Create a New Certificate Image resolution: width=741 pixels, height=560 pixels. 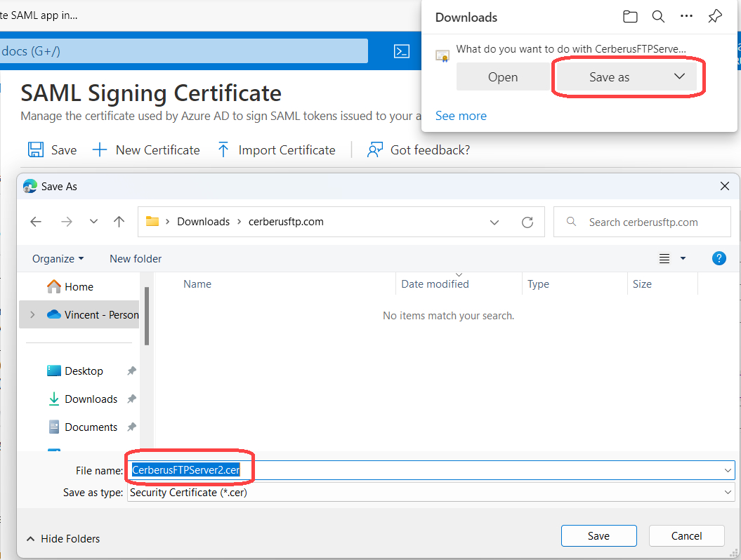pos(146,150)
